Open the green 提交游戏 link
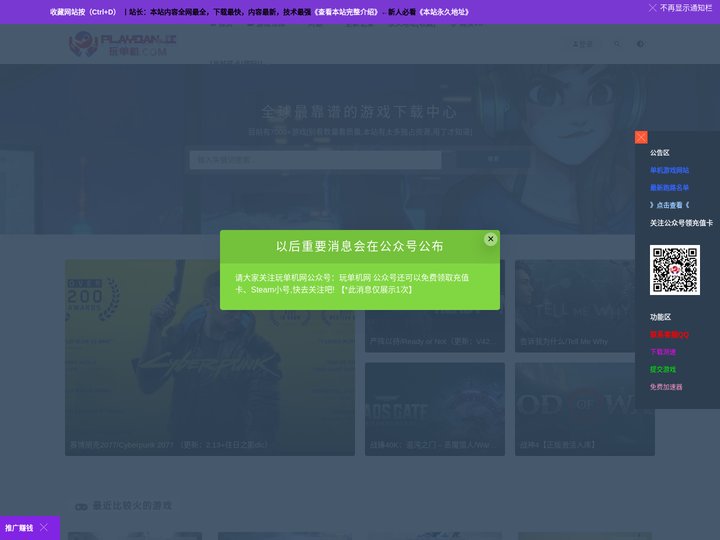Image resolution: width=720 pixels, height=540 pixels. click(x=663, y=369)
